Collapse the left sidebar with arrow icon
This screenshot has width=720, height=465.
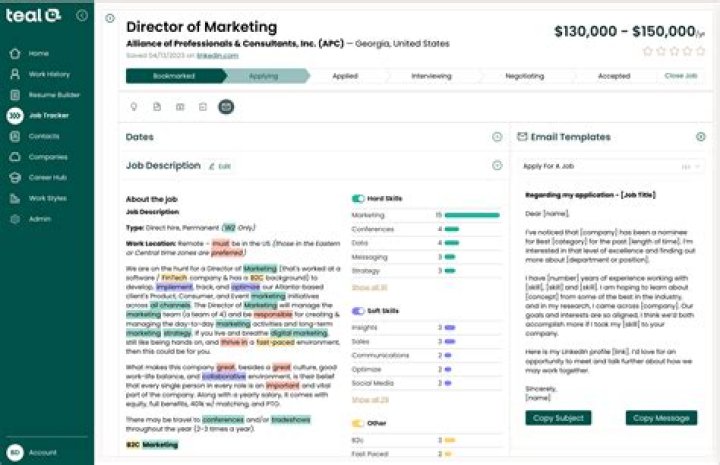pos(81,16)
